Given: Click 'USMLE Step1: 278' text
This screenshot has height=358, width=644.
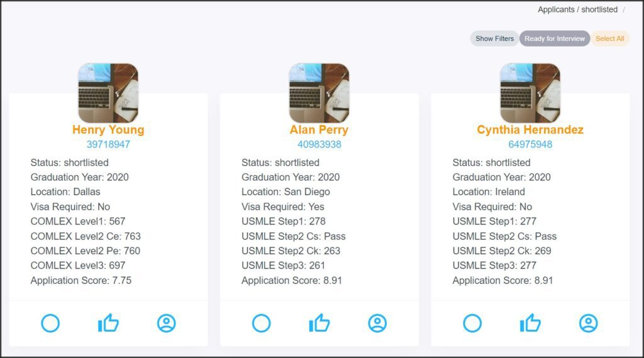Looking at the screenshot, I should point(284,221).
